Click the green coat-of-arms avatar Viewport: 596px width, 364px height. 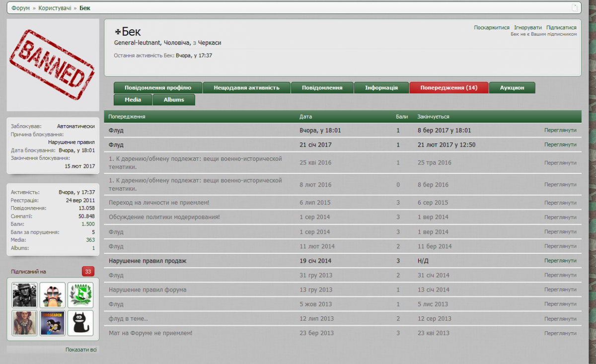pos(80,295)
